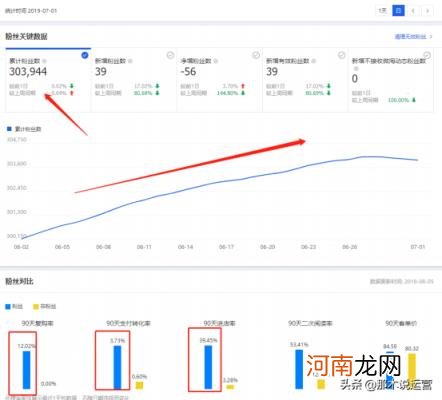Click the 0 value in the last card

(x=355, y=79)
